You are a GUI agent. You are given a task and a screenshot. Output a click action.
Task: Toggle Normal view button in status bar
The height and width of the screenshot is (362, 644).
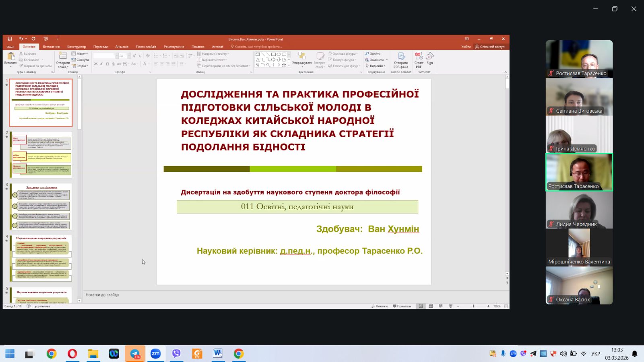[421, 306]
